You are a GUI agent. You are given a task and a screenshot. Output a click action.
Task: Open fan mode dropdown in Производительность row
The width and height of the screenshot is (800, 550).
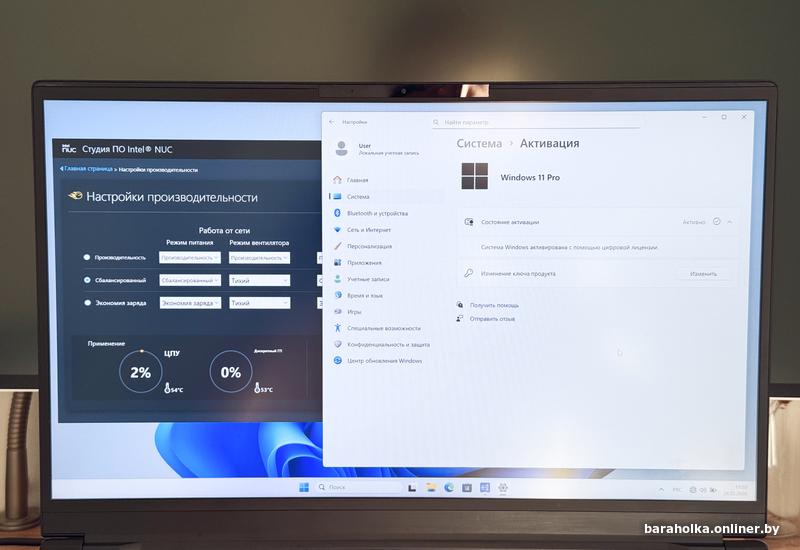(259, 258)
